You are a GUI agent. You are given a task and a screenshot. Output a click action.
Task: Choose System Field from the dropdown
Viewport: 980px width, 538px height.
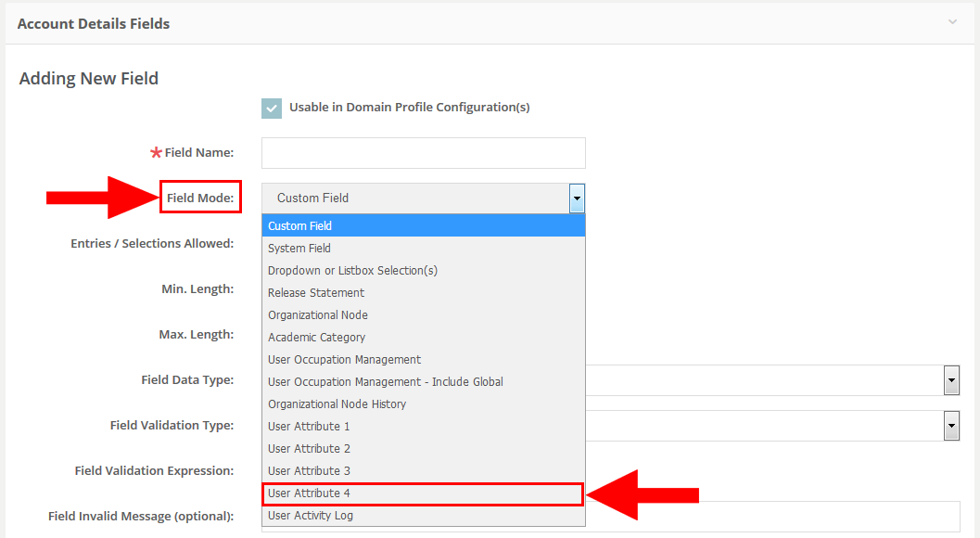[x=423, y=249]
